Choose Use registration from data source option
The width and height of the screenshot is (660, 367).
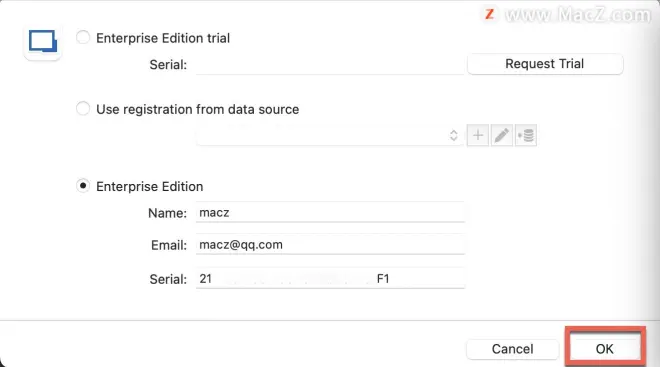point(83,108)
